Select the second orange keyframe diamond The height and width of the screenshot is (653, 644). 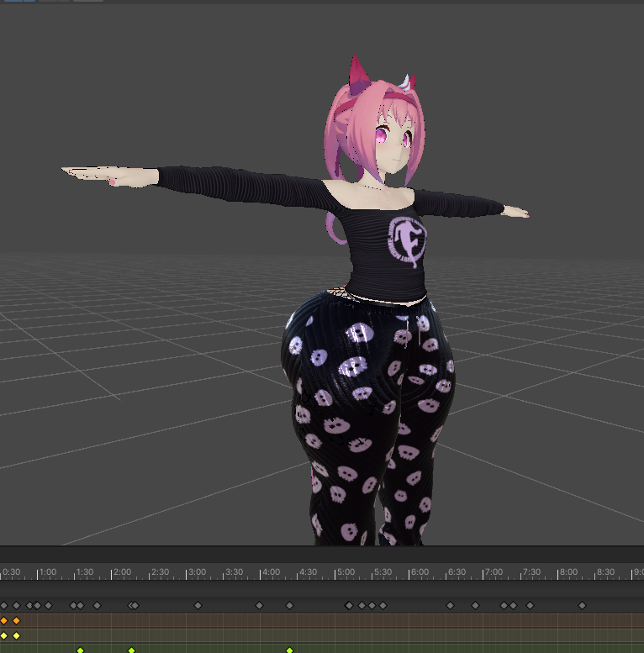16,620
